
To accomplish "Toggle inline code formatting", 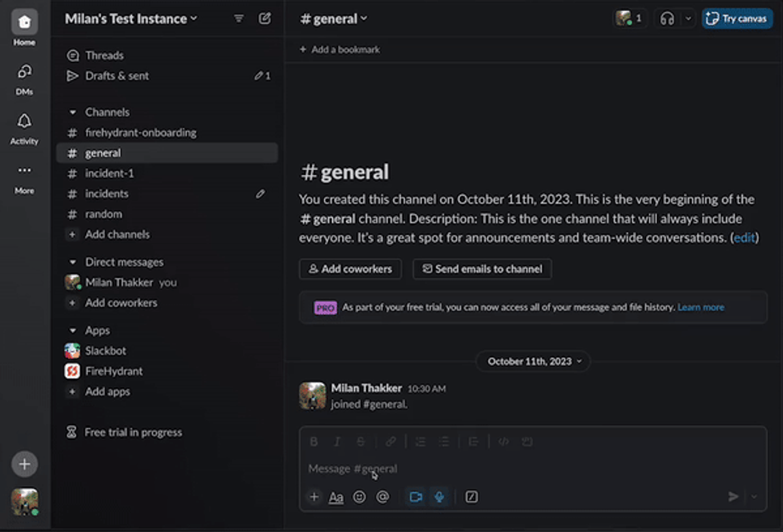I will 503,441.
